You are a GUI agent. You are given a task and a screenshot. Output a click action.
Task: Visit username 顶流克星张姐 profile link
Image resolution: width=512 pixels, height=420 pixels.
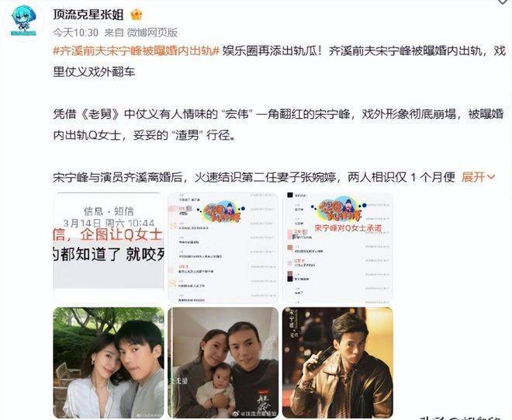pyautogui.click(x=88, y=15)
